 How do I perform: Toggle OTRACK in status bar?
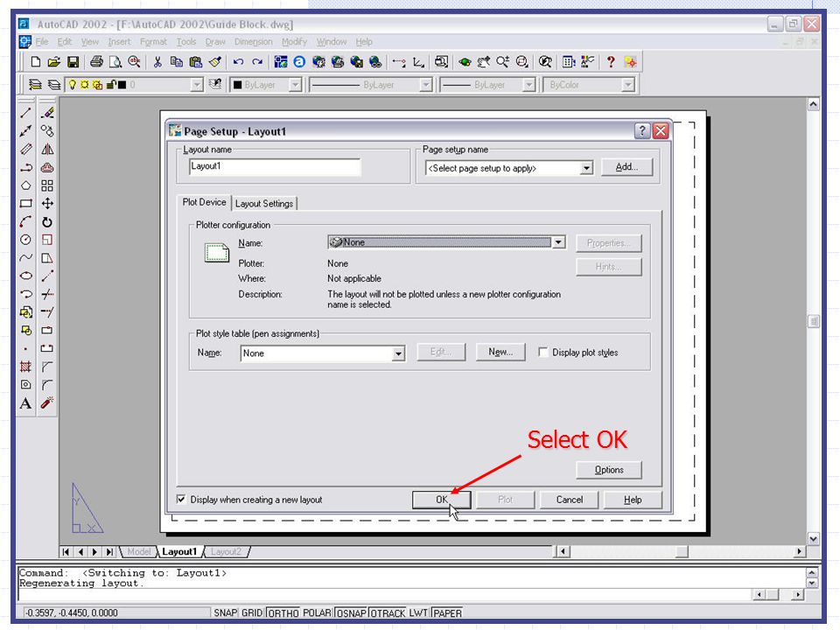pyautogui.click(x=388, y=612)
